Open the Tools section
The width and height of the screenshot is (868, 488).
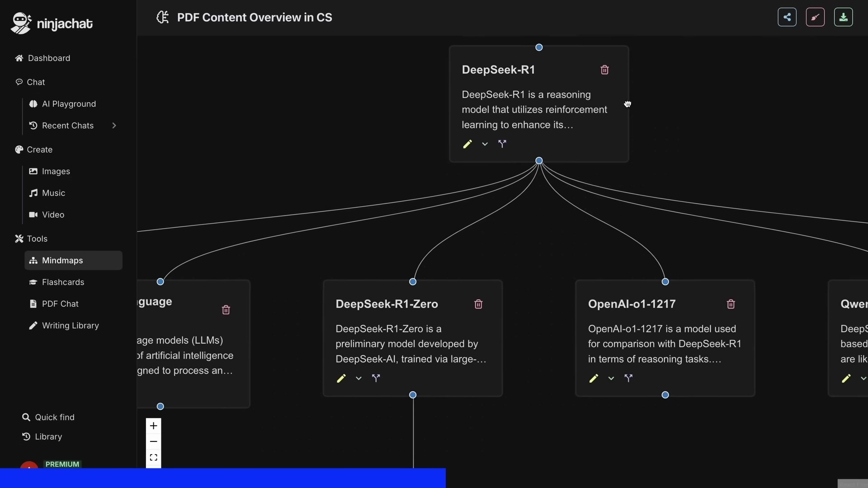pyautogui.click(x=31, y=239)
